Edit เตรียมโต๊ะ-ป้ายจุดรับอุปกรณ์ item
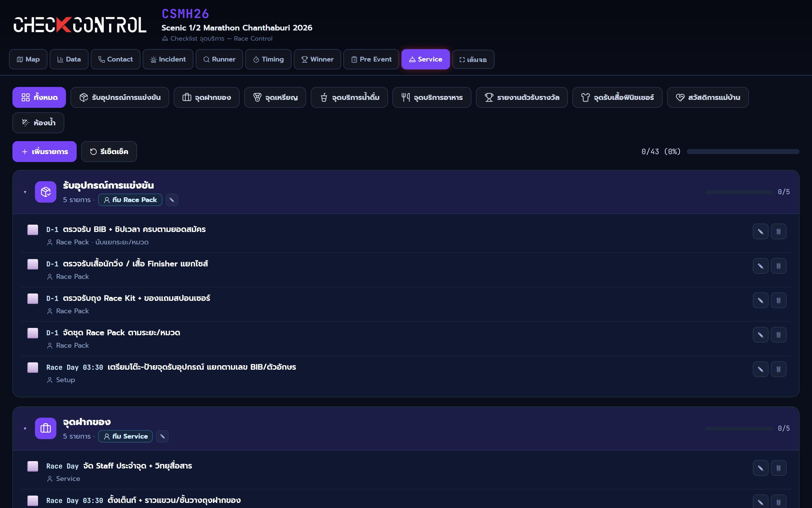The image size is (812, 508). coord(760,369)
